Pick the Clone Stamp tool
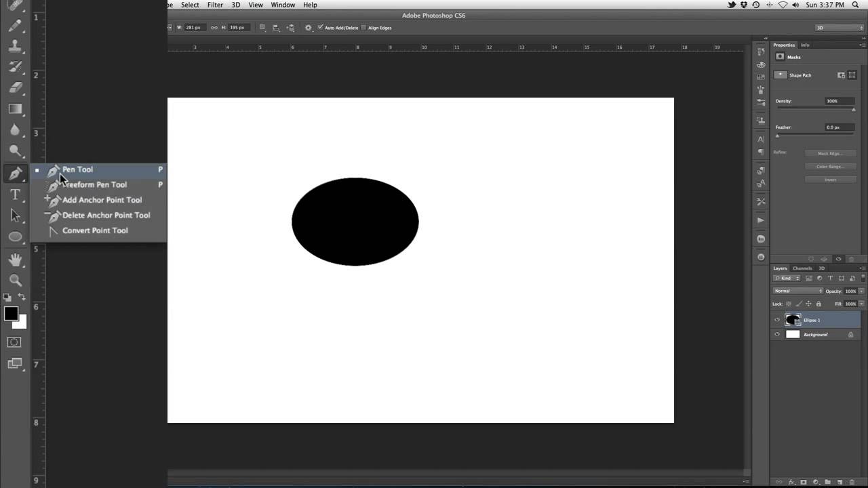The height and width of the screenshot is (488, 868). (15, 46)
